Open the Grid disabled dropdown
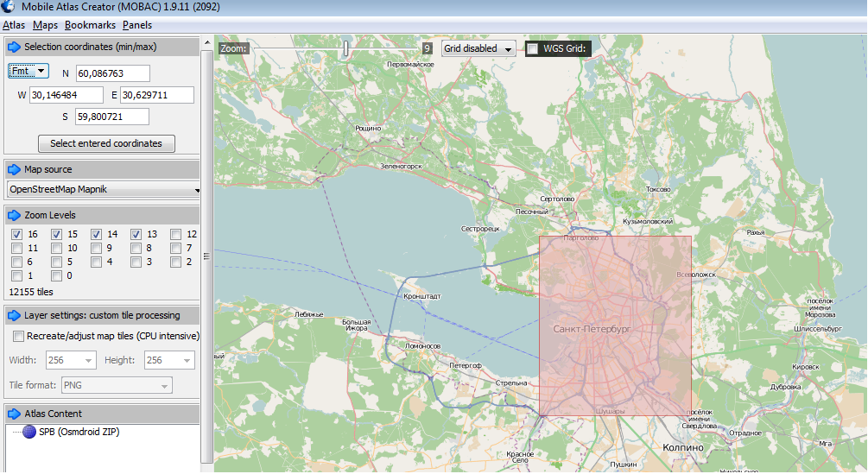 (478, 48)
